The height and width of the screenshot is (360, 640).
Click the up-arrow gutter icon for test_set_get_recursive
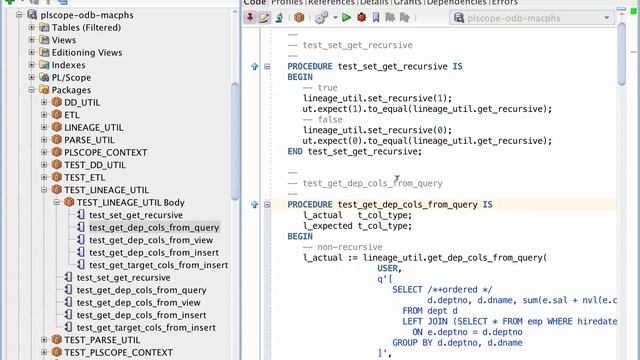tap(255, 66)
